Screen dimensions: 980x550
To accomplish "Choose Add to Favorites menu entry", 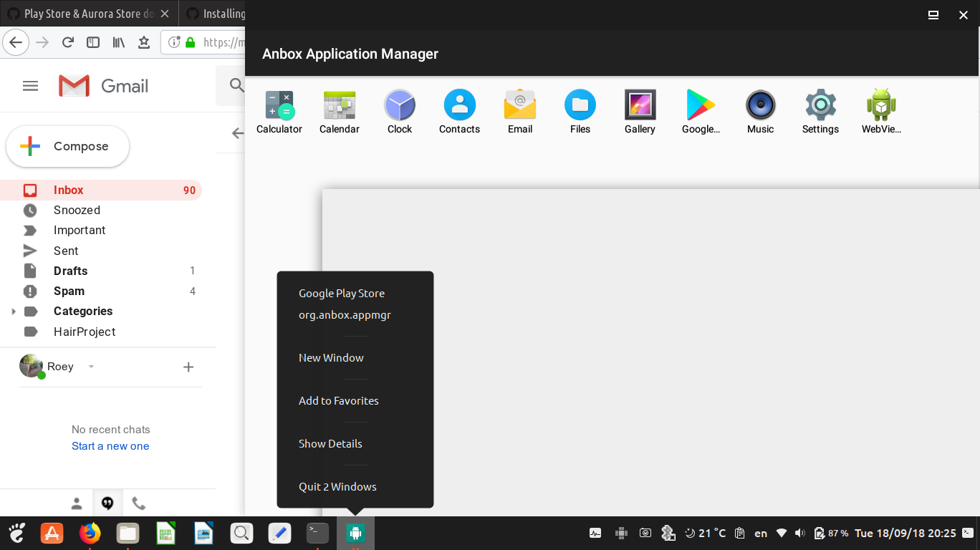I will pyautogui.click(x=339, y=400).
